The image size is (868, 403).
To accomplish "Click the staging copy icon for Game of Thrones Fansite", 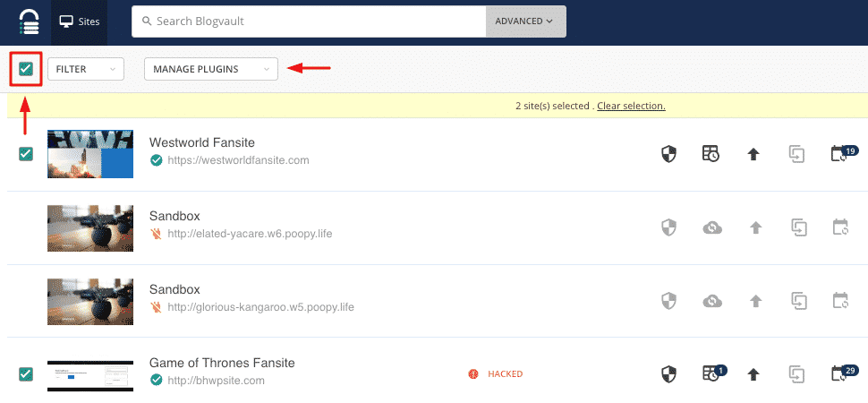I will 796,373.
